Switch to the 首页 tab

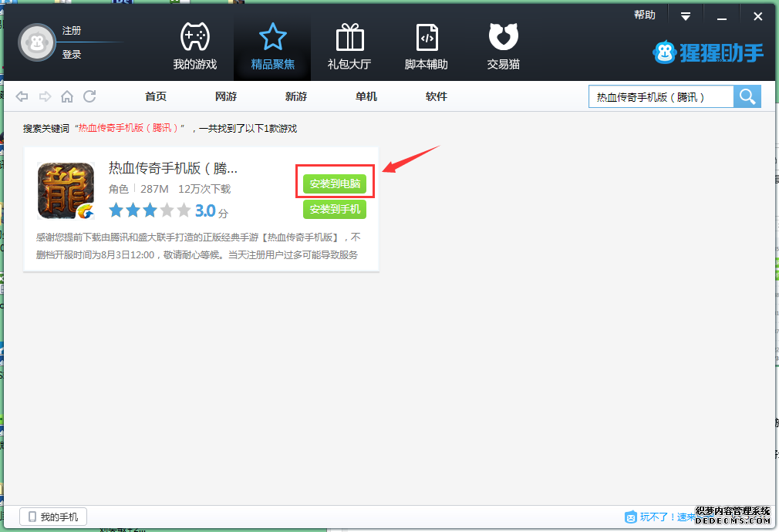click(156, 96)
